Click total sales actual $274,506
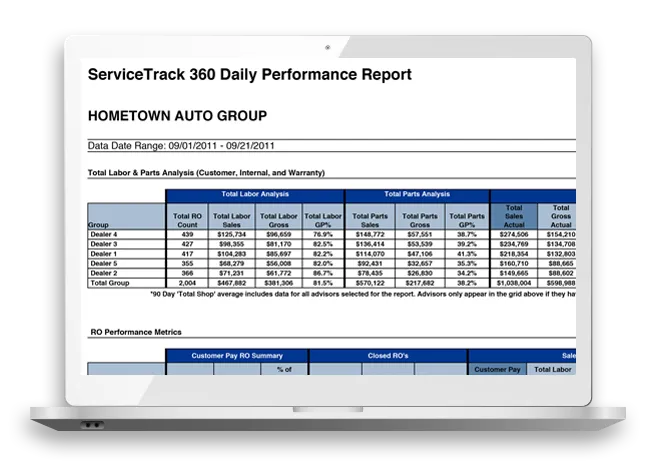This screenshot has width=650, height=469. pos(514,234)
